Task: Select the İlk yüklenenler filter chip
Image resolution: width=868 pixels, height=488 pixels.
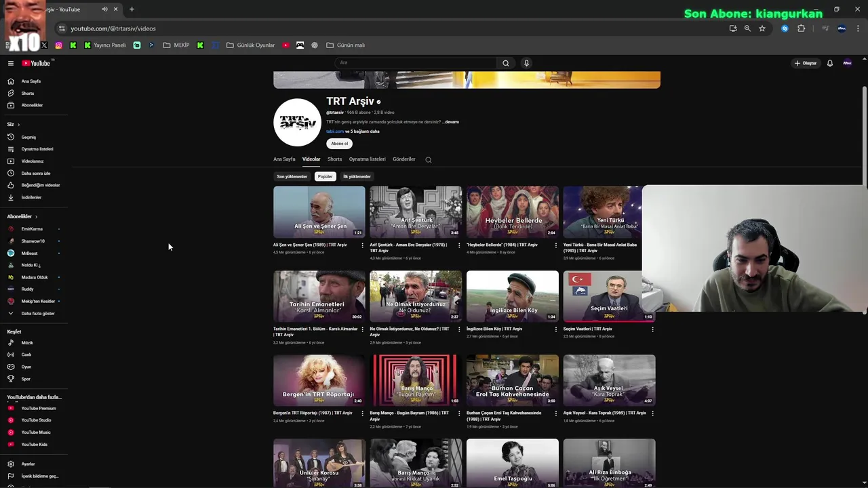Action: click(357, 177)
